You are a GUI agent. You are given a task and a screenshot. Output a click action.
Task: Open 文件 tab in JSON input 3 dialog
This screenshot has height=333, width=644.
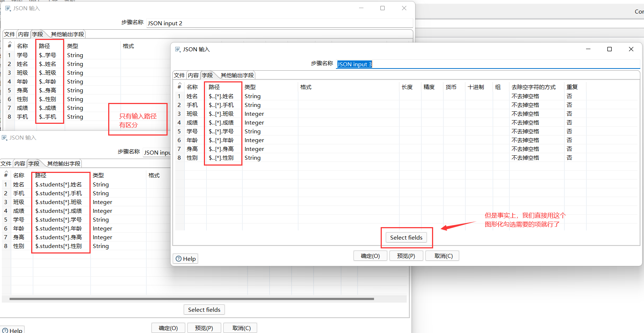pyautogui.click(x=179, y=75)
